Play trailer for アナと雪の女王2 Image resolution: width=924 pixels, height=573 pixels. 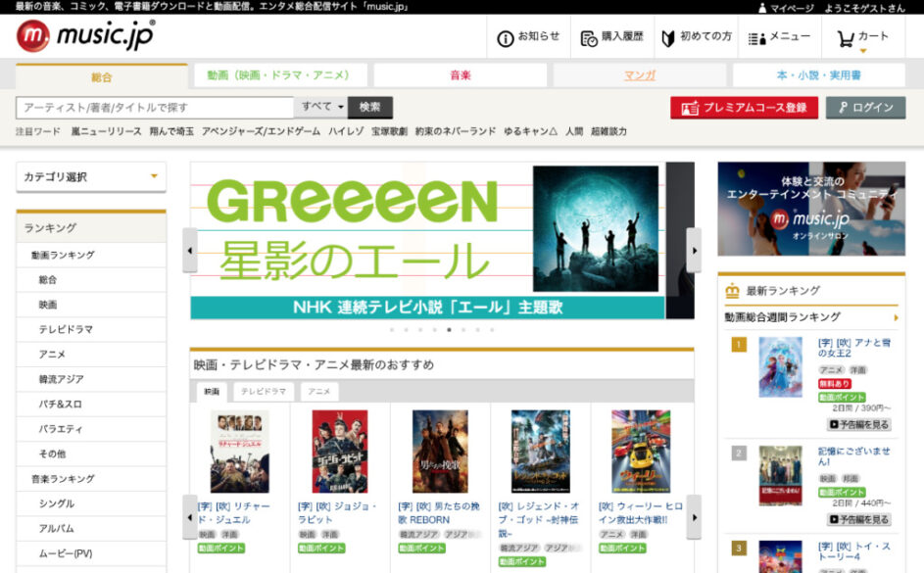click(859, 424)
